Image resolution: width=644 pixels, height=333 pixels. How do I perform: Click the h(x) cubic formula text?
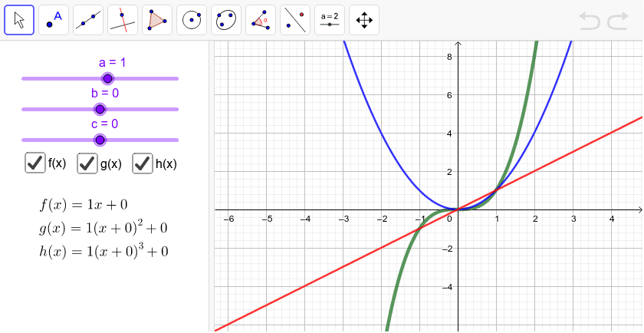(104, 250)
